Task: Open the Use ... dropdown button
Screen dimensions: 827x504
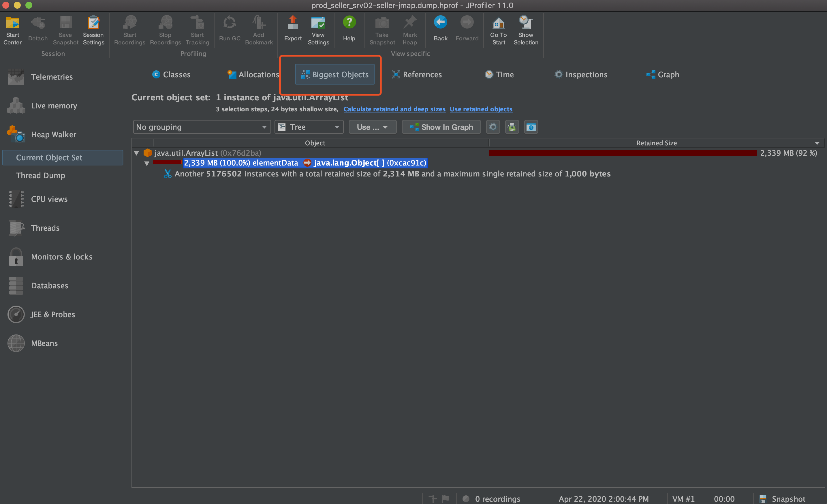Action: coord(372,127)
